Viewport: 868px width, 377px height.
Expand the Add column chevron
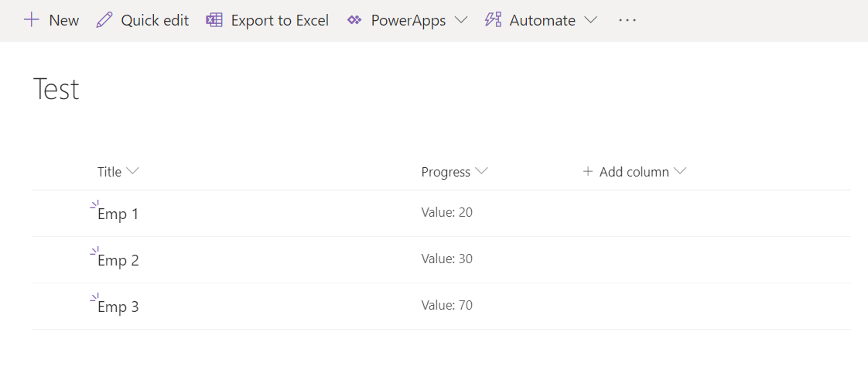[680, 172]
